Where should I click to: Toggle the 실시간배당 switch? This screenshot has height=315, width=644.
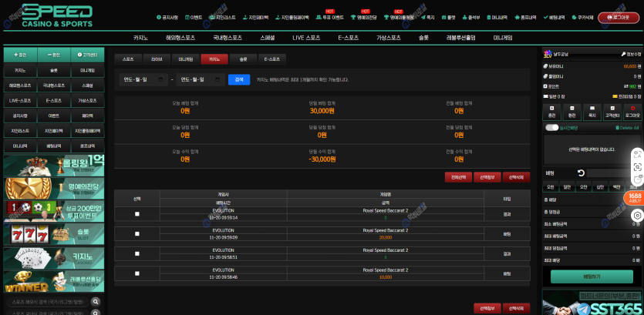coord(551,128)
